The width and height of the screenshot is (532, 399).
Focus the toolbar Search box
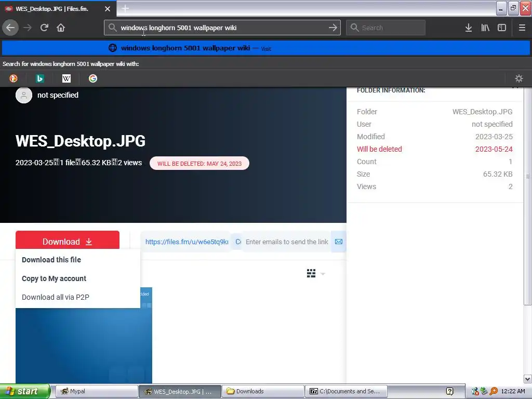pyautogui.click(x=385, y=28)
